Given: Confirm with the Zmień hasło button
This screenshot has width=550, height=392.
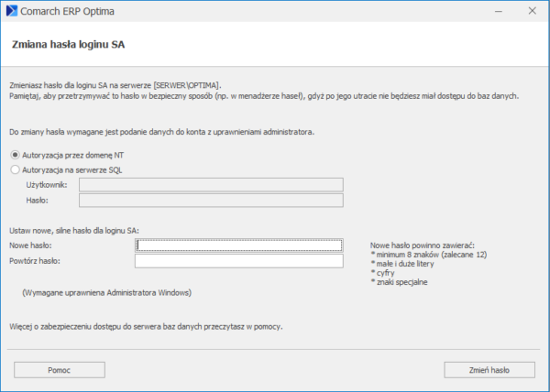Looking at the screenshot, I should (x=489, y=370).
